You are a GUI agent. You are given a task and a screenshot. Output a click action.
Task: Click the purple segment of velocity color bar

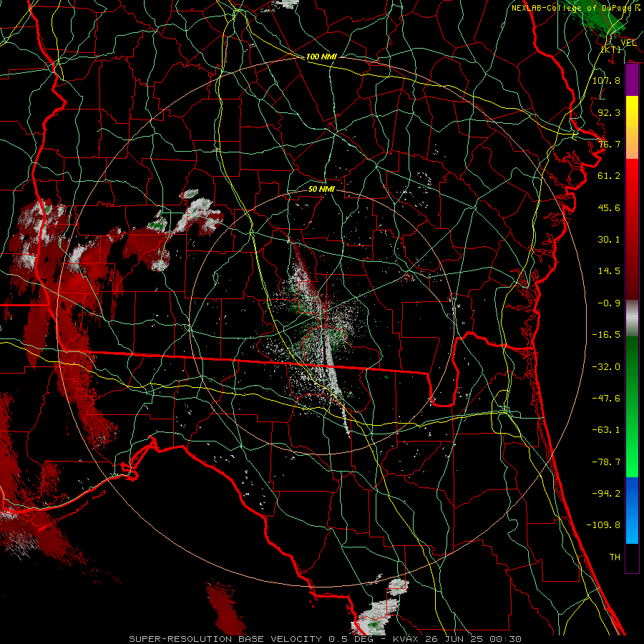coord(632,80)
